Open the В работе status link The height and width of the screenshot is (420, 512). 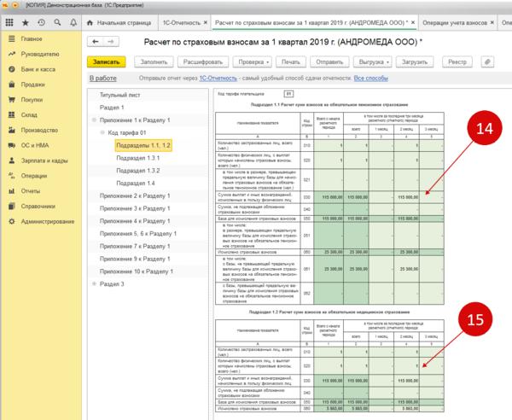coord(103,79)
